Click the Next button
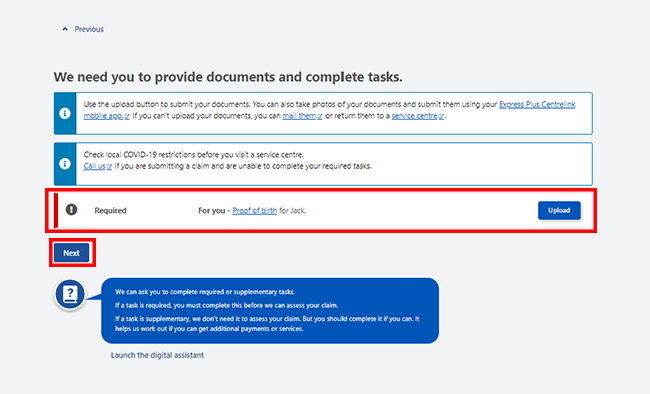 coord(71,253)
